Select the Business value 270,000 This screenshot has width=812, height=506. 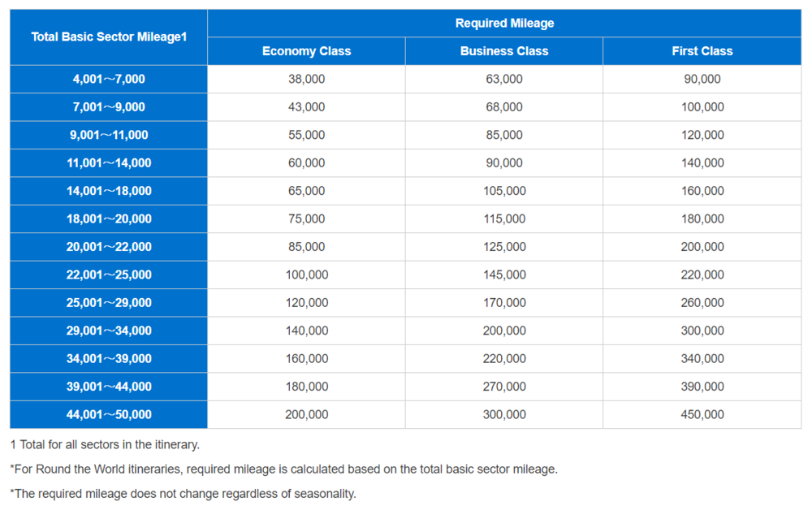click(x=504, y=387)
